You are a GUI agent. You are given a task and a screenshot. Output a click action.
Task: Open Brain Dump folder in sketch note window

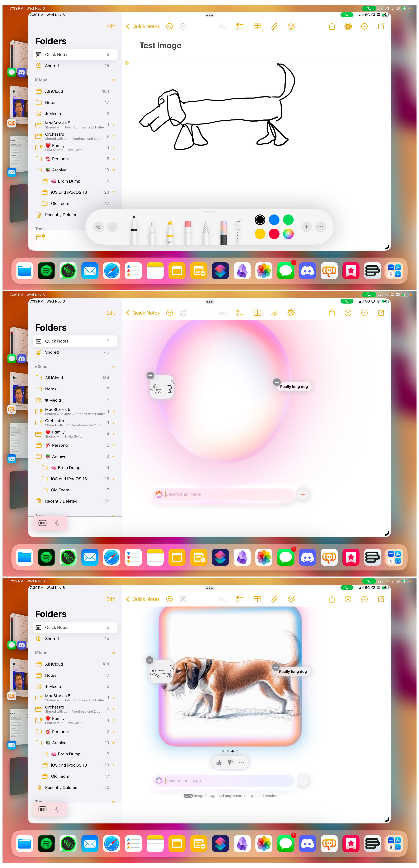[69, 181]
